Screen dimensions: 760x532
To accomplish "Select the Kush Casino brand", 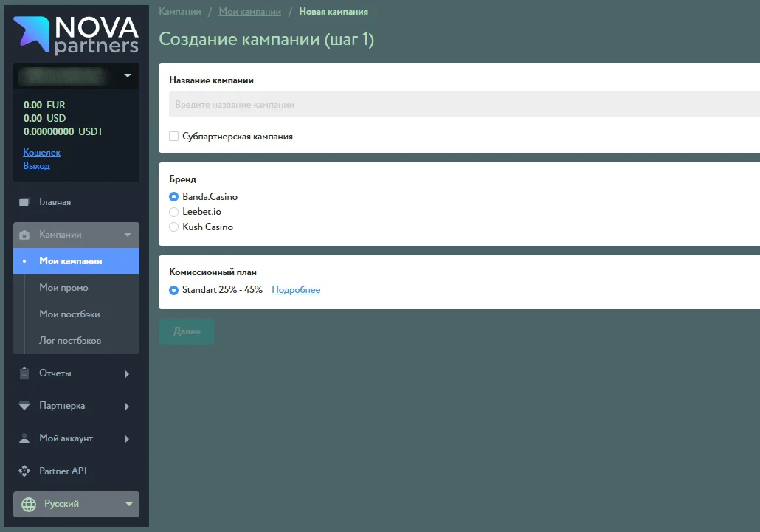I will pyautogui.click(x=173, y=227).
